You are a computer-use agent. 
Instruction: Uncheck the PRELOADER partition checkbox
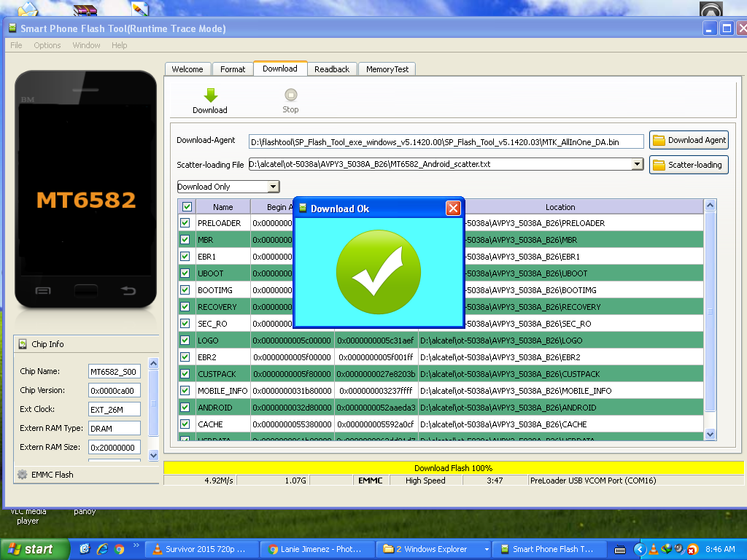[x=185, y=223]
